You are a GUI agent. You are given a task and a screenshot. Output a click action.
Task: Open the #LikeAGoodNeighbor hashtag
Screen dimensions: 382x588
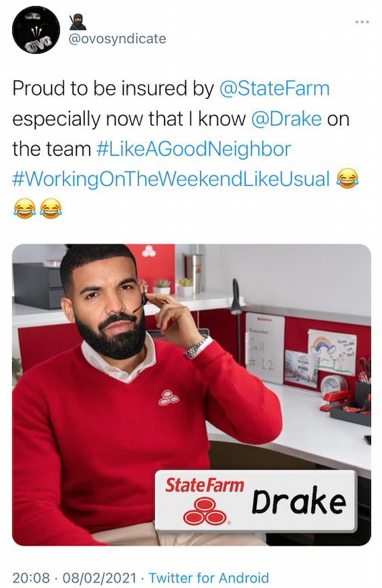[x=193, y=149]
